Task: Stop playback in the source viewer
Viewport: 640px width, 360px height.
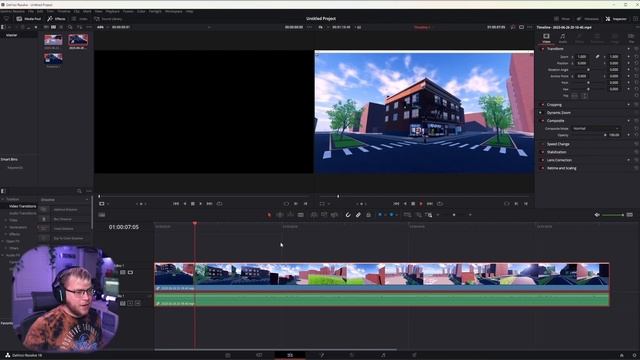Action: point(193,204)
